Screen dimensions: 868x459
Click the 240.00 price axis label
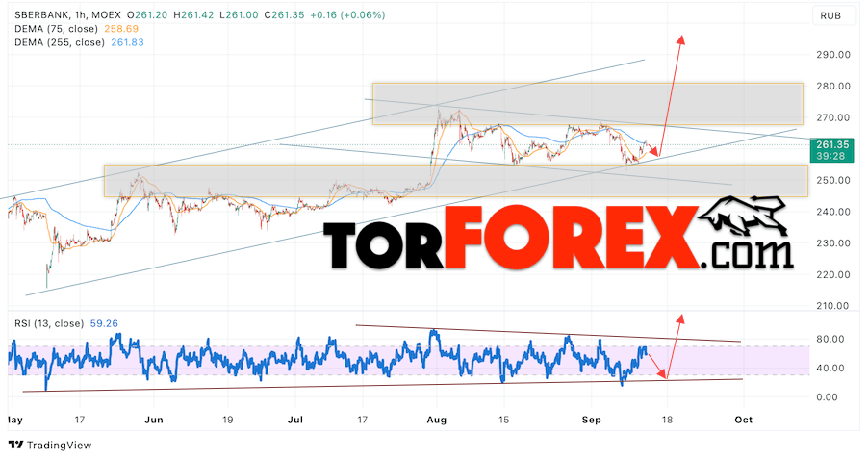coord(833,212)
